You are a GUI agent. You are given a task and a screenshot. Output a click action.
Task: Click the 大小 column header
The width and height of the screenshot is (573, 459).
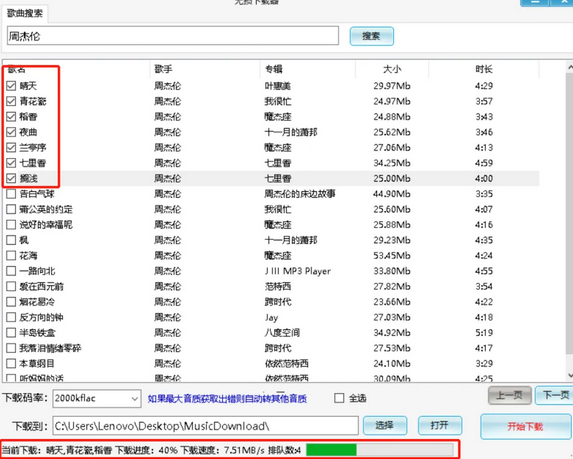tap(392, 69)
